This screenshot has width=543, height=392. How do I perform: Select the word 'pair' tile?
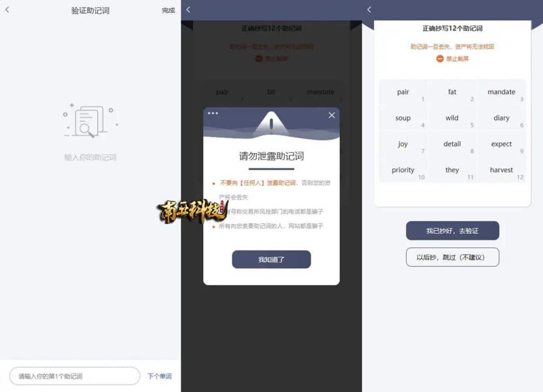(x=403, y=92)
